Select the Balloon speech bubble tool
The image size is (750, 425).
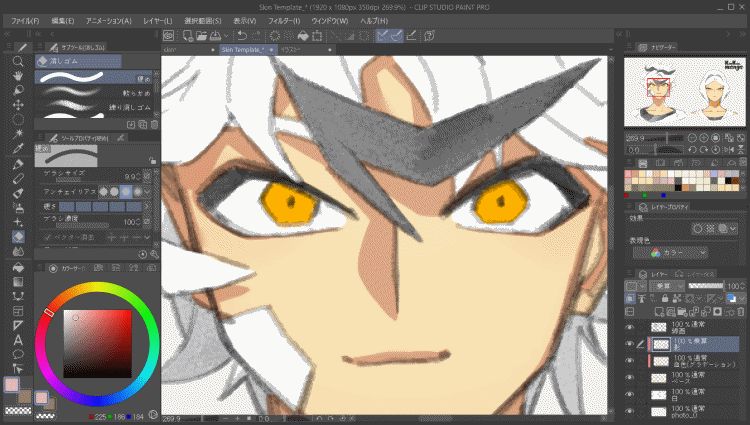click(x=18, y=354)
